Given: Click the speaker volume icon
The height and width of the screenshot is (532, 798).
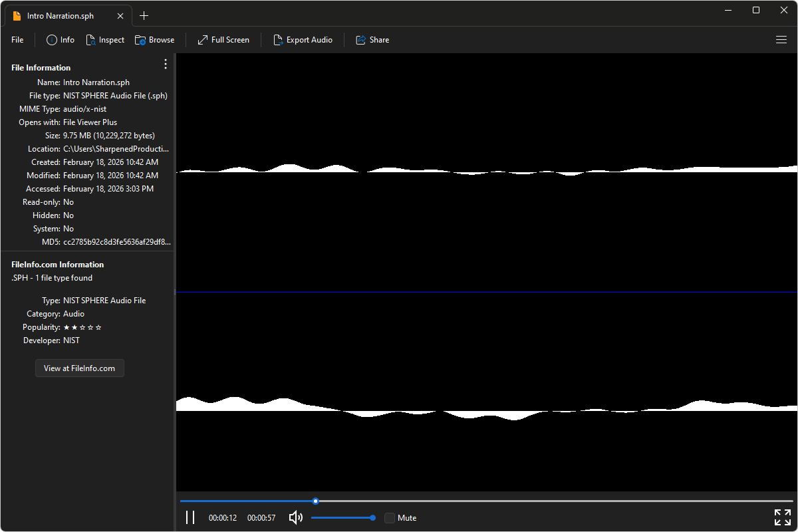Looking at the screenshot, I should (x=296, y=517).
